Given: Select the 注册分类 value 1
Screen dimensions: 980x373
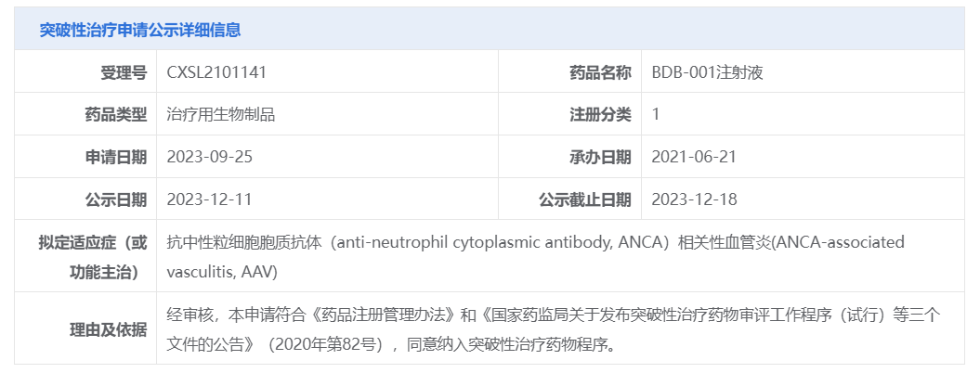Looking at the screenshot, I should (656, 114).
